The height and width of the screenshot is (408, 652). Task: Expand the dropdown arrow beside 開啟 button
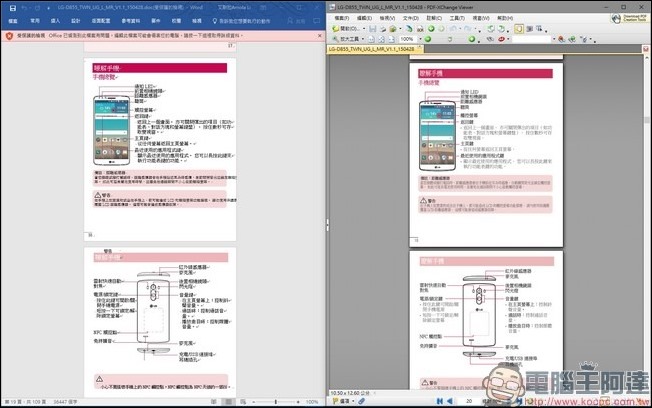[364, 29]
